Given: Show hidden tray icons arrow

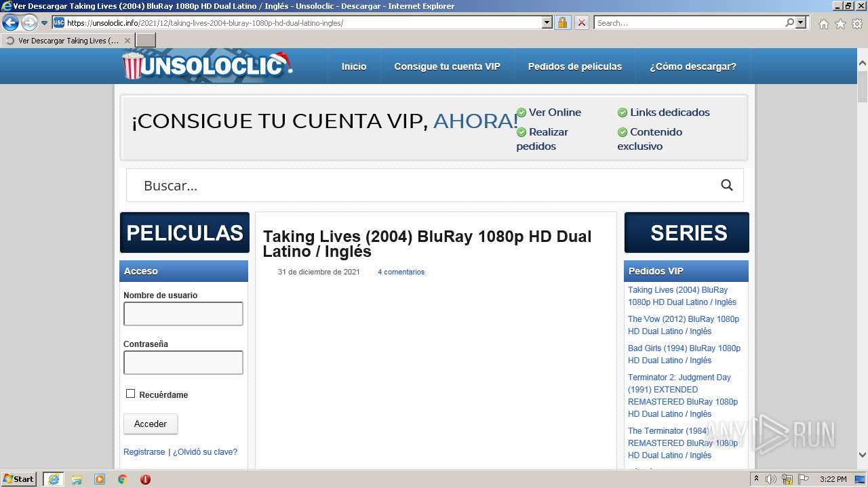Looking at the screenshot, I should coord(756,479).
